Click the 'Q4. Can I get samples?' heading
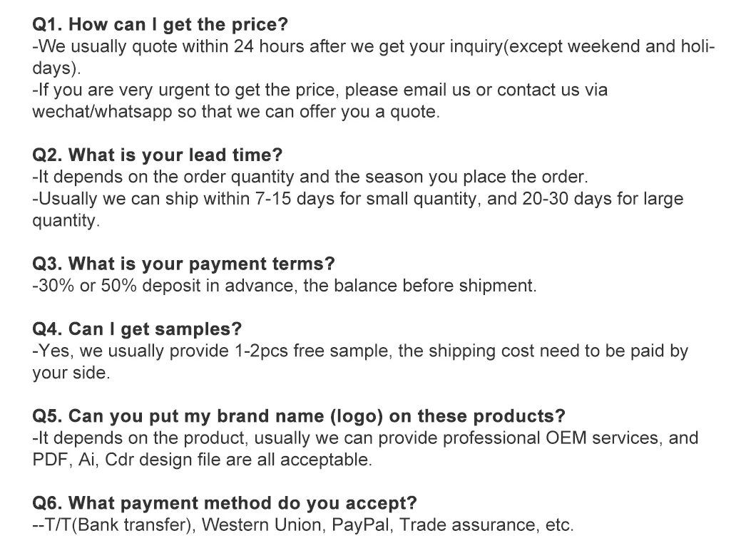756x553 pixels. [138, 329]
